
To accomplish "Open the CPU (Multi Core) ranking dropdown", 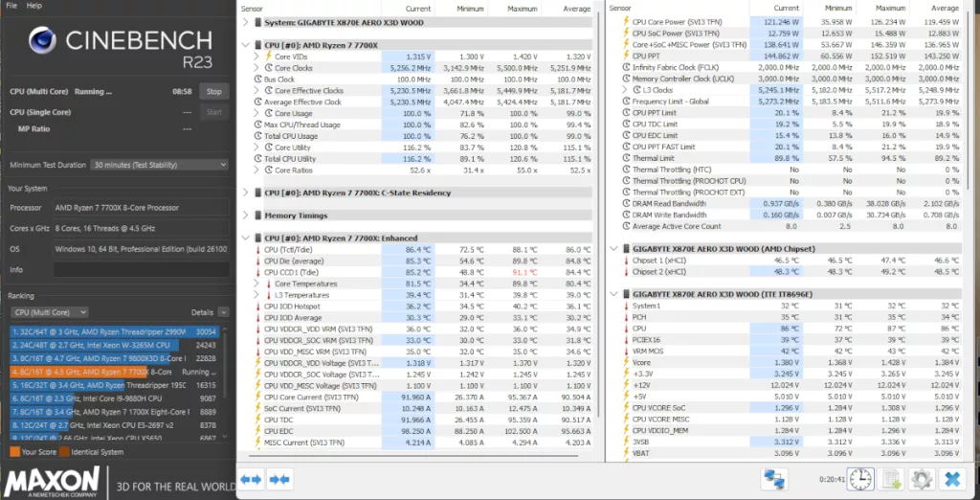I will (50, 312).
